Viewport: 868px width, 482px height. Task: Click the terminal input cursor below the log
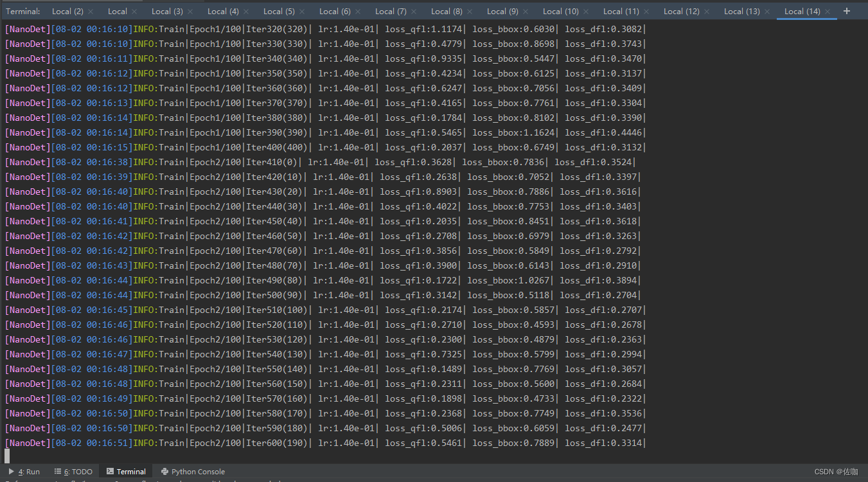tap(7, 456)
